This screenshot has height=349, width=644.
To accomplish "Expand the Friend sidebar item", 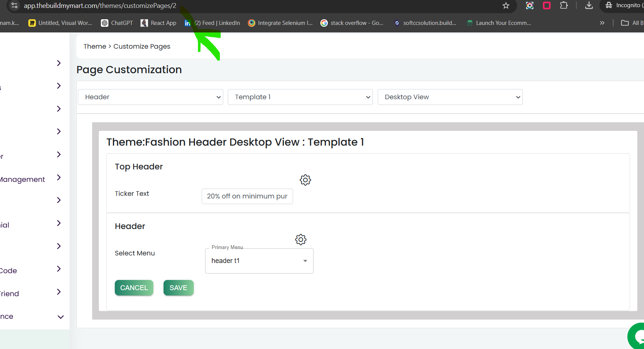I will point(59,292).
